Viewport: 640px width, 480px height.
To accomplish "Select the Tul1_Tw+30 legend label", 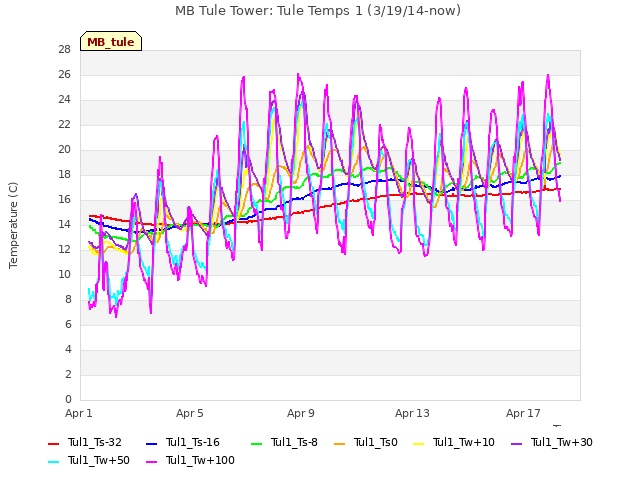I will point(562,442).
